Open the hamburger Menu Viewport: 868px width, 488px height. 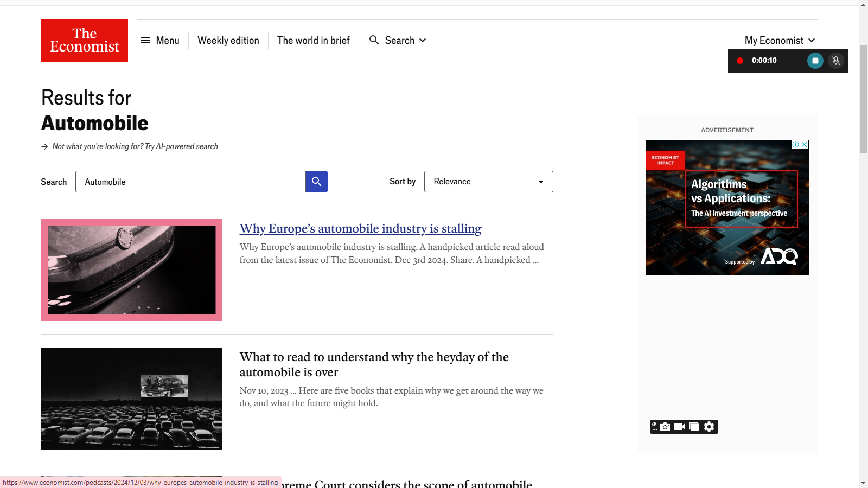pos(160,41)
